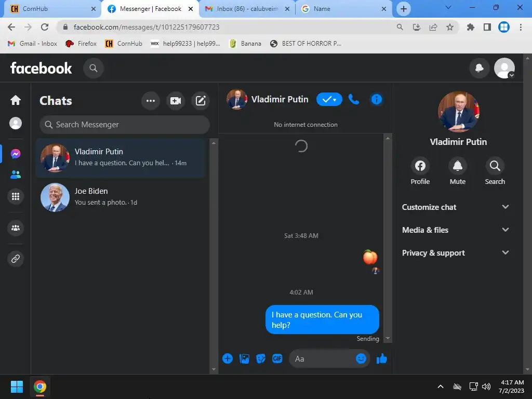Image resolution: width=532 pixels, height=399 pixels.
Task: Send a thumbs-up like
Action: pyautogui.click(x=382, y=358)
